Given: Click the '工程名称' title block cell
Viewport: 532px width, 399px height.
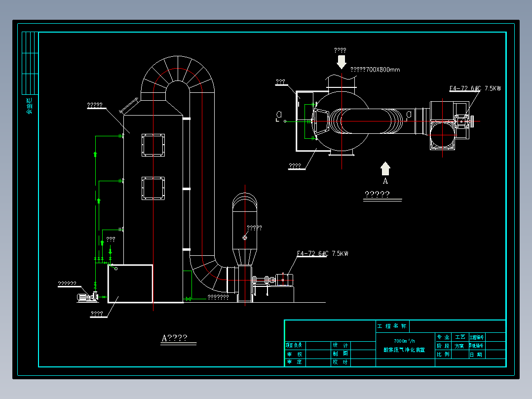Looking at the screenshot, I should 392,326.
